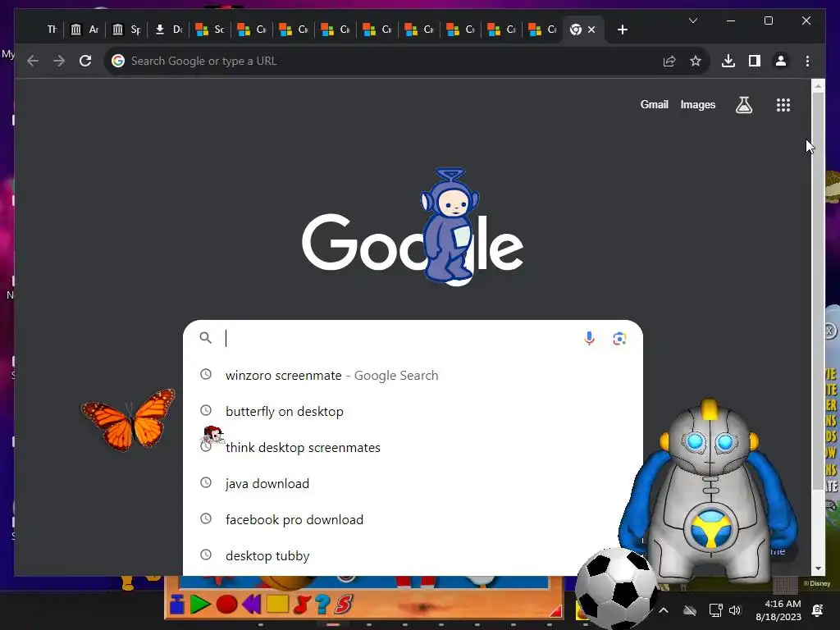Open taskbar clock showing 4:16 AM
This screenshot has height=630, width=840.
pyautogui.click(x=778, y=610)
